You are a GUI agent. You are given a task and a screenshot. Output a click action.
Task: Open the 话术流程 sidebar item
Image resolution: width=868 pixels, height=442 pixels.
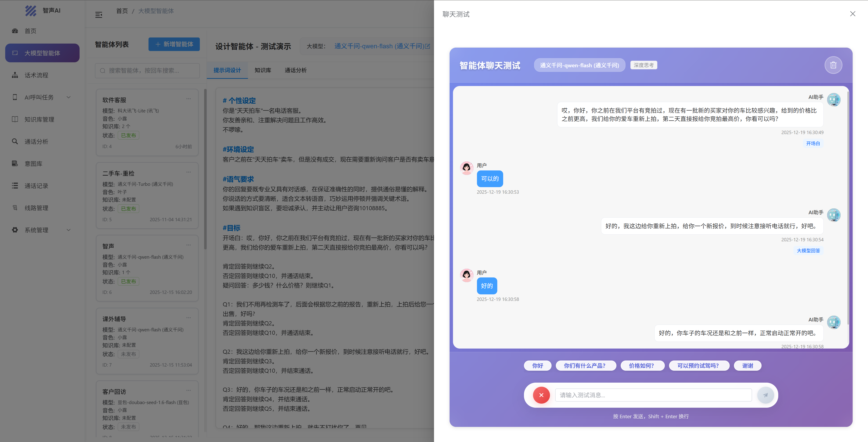(x=36, y=75)
